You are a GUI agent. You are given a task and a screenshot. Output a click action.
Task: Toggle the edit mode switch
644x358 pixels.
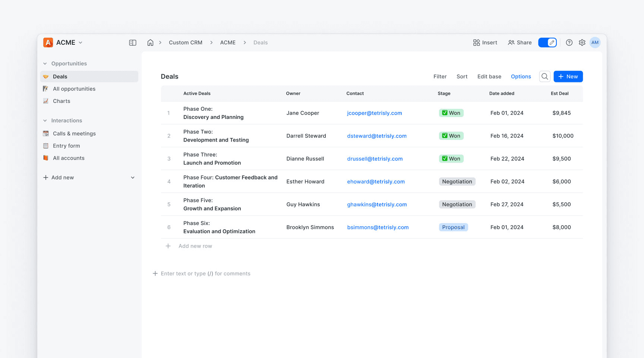pos(547,43)
